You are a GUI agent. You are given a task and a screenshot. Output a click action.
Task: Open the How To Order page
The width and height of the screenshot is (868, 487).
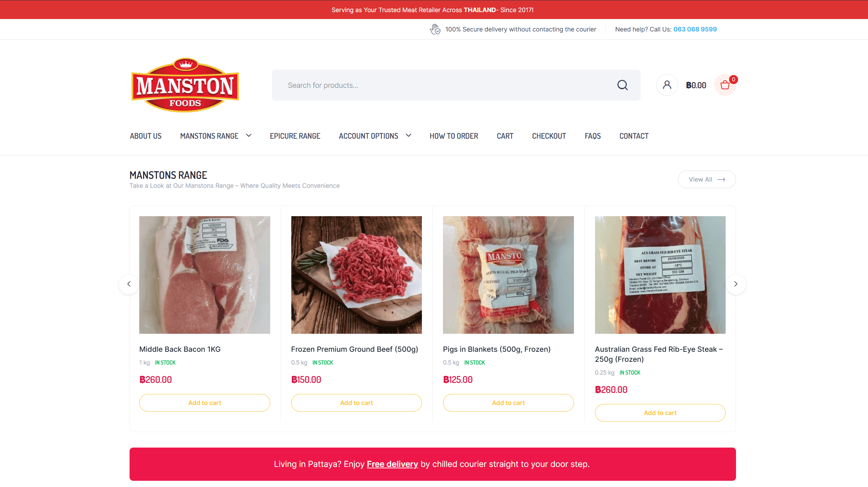[x=454, y=136]
